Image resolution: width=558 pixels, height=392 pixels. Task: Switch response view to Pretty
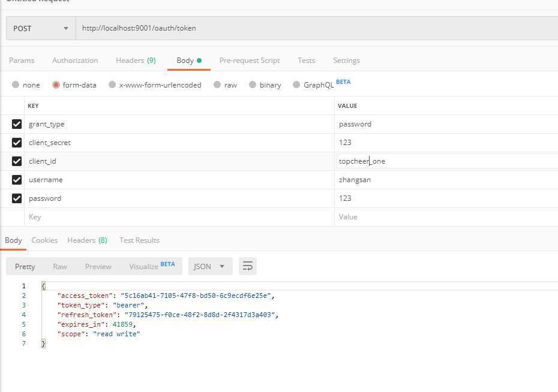(25, 267)
